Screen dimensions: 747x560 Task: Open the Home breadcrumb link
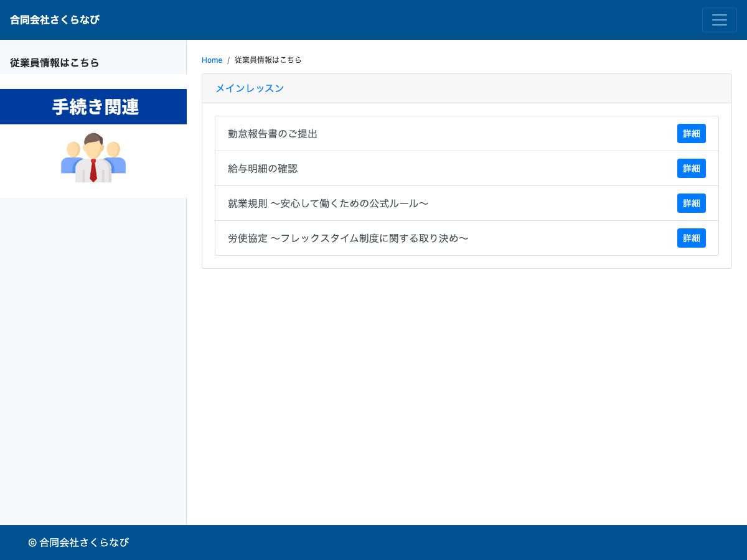tap(212, 60)
